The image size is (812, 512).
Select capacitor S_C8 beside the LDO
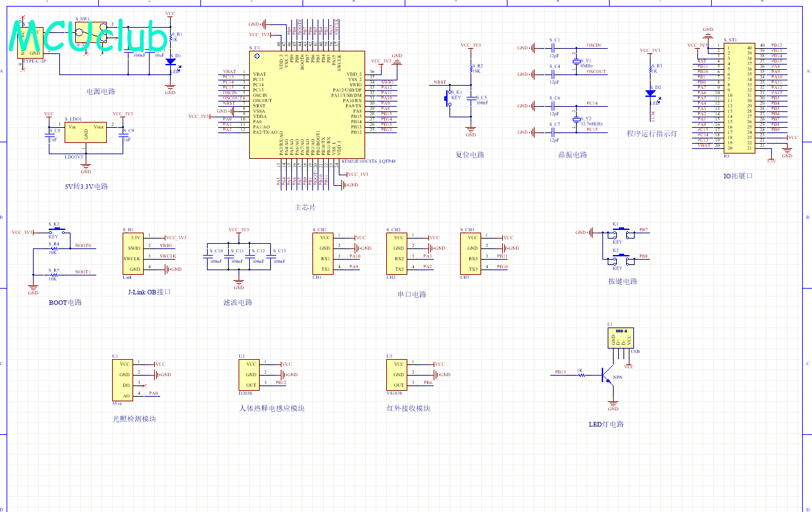point(49,135)
